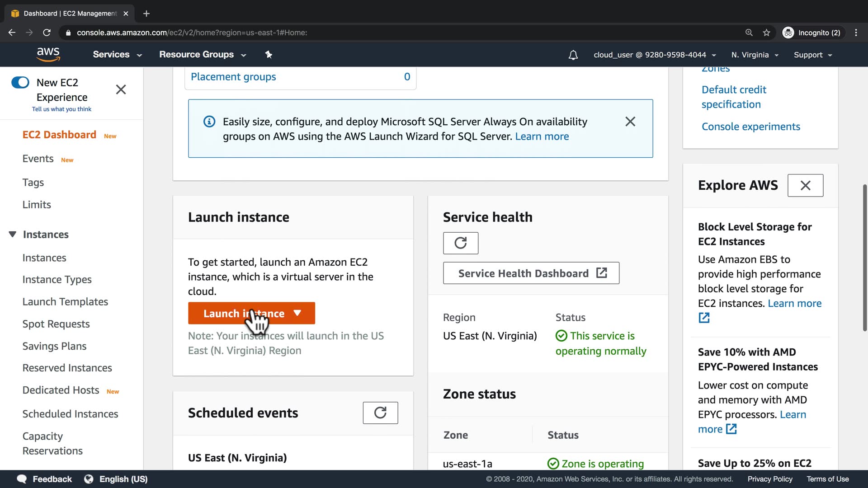
Task: Open the Service Health Dashboard button
Action: (x=531, y=273)
